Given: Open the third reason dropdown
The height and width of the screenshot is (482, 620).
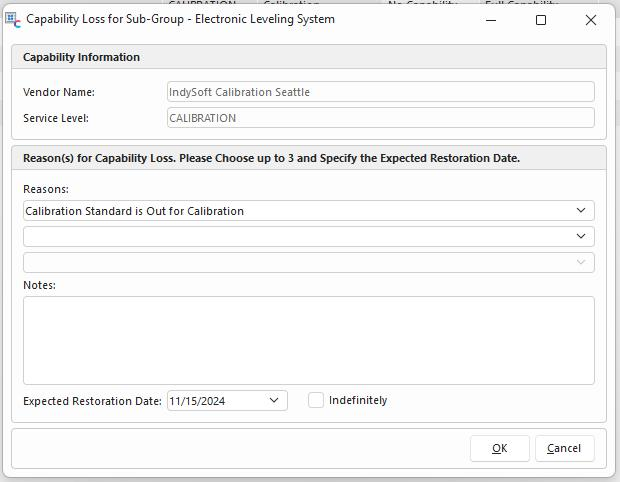Looking at the screenshot, I should click(581, 263).
